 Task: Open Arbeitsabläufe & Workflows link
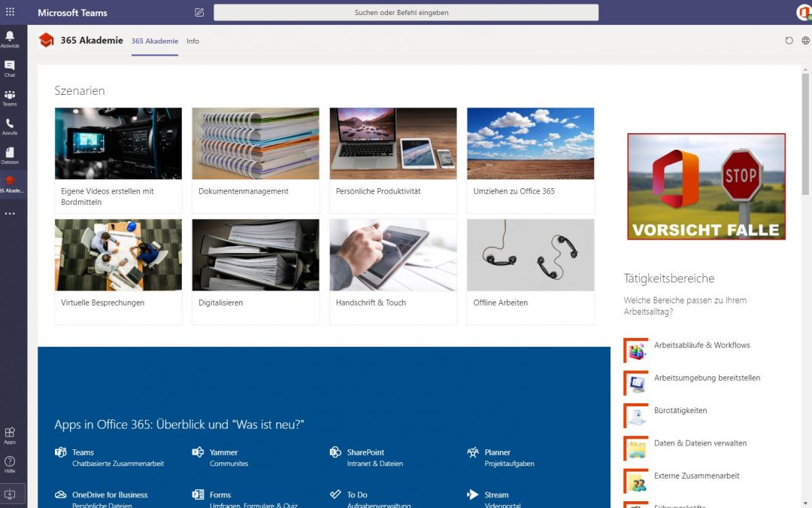coord(701,345)
